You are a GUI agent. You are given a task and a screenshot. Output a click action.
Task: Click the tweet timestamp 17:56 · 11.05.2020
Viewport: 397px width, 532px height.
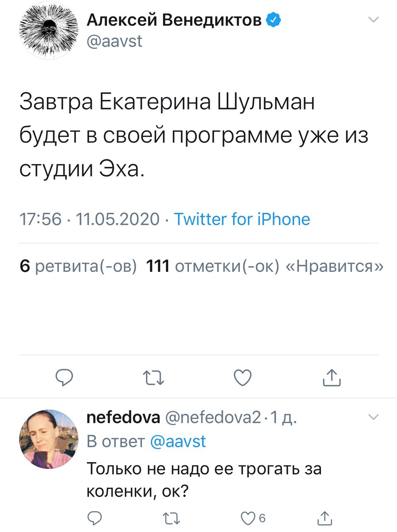tap(89, 219)
